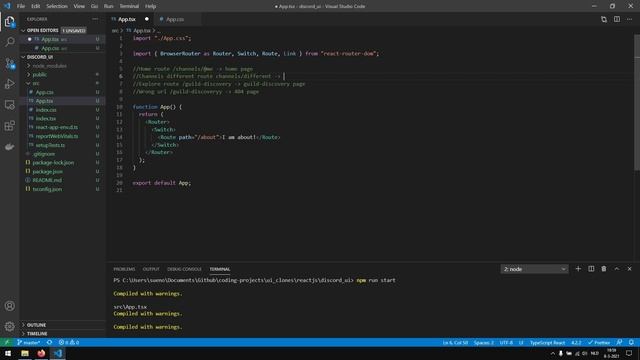Open the errors and warnings count in status bar
The image size is (640, 360).
[69, 342]
